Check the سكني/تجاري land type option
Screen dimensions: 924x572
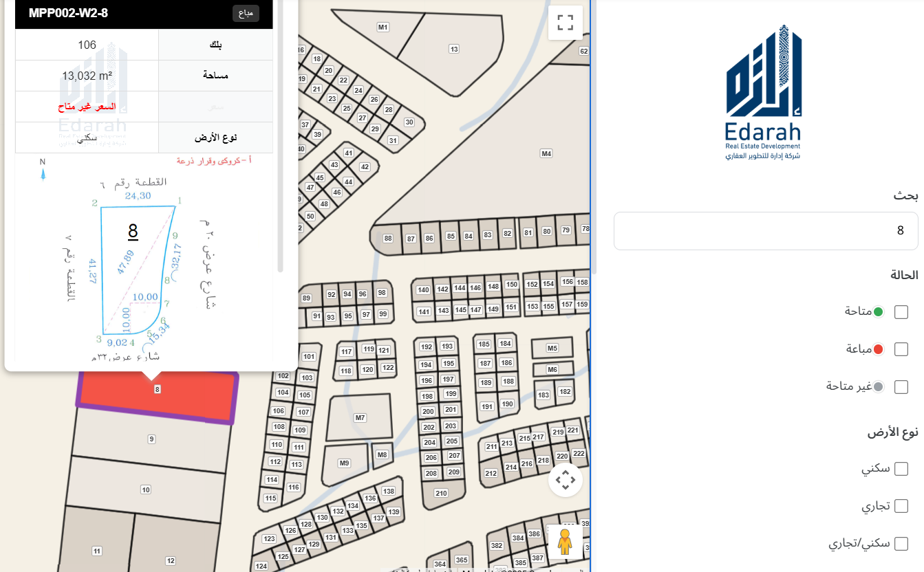(901, 544)
